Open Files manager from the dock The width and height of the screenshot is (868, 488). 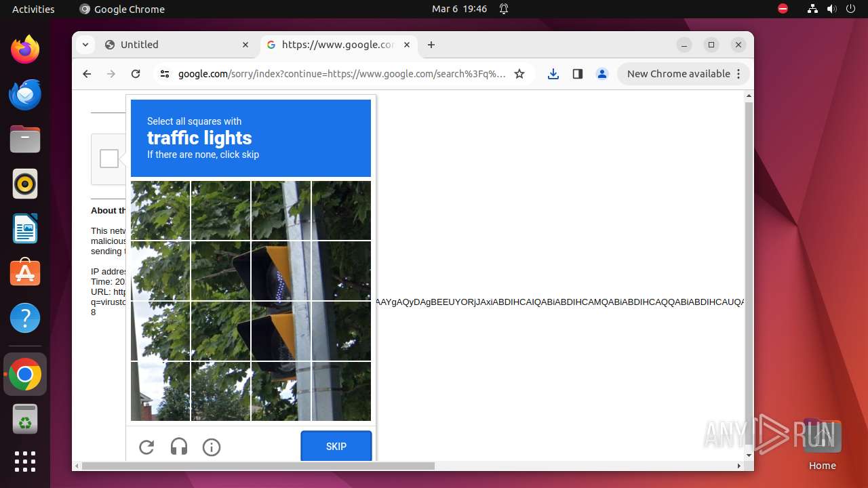tap(25, 139)
